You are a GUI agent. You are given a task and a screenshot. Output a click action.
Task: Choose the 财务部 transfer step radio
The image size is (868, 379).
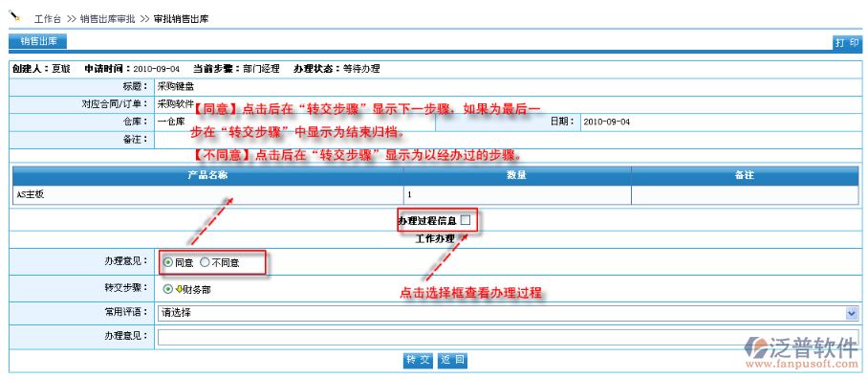(x=167, y=289)
